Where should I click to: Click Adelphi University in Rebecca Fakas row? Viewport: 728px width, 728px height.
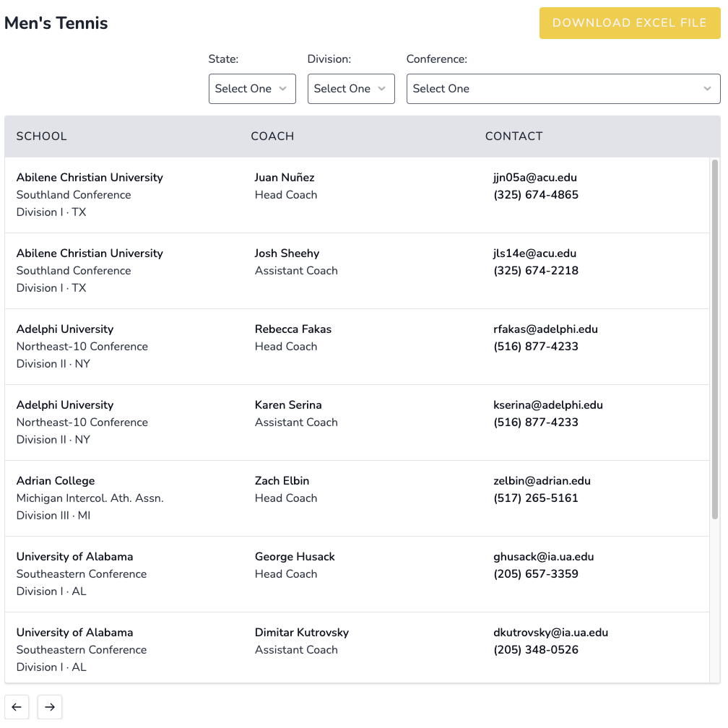(65, 329)
